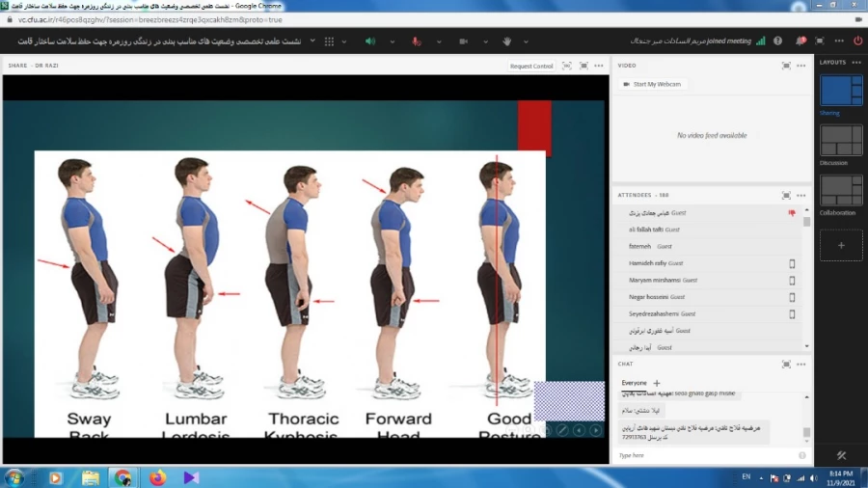Open the Video pod options menu
868x488 pixels.
[801, 66]
